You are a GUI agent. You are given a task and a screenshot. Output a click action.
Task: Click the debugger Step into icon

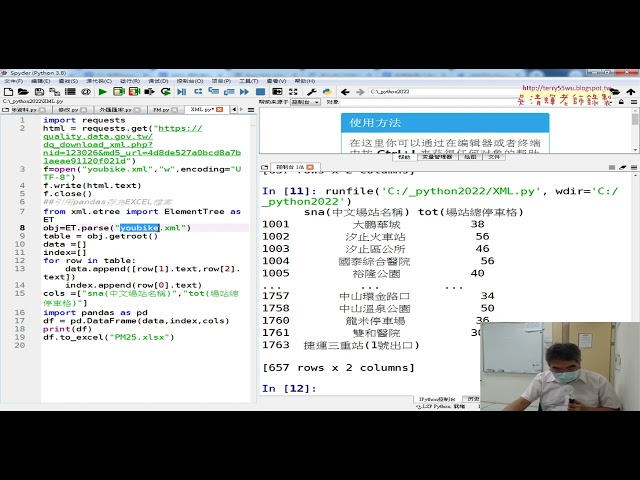point(213,92)
